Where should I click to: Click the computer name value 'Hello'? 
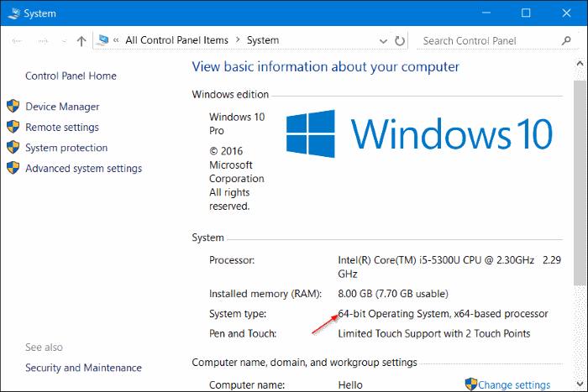coord(350,385)
